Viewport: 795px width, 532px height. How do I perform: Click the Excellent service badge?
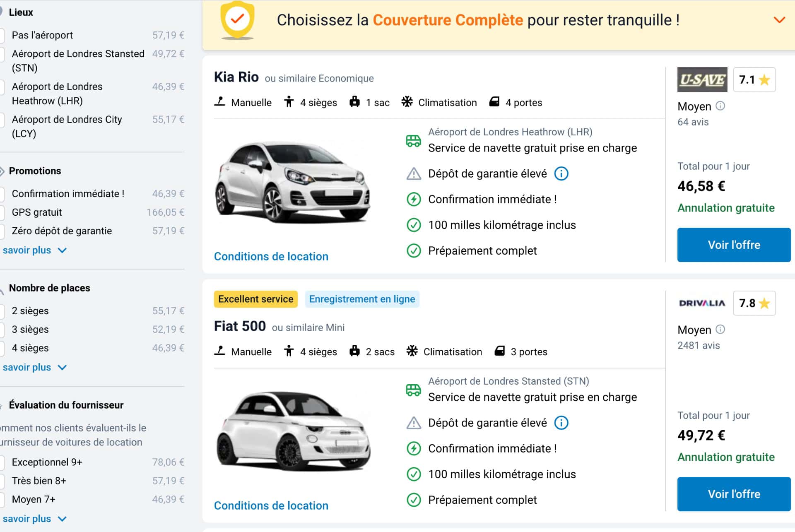pyautogui.click(x=255, y=299)
